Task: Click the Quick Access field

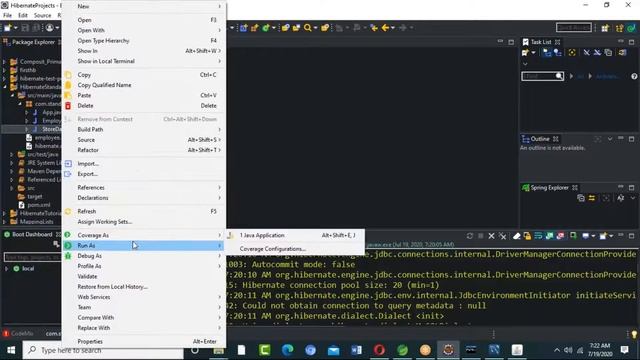Action: point(573,28)
